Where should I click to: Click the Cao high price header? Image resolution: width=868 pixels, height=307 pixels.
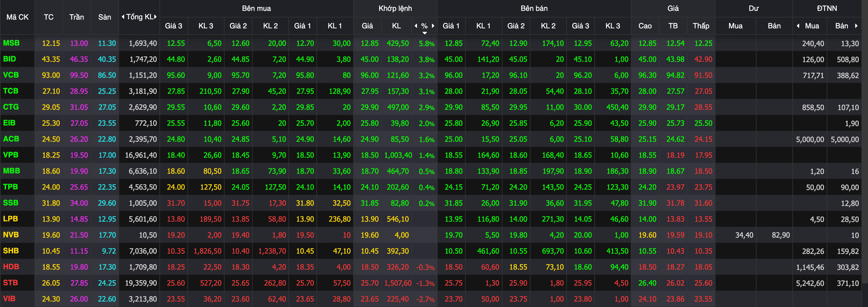[645, 26]
